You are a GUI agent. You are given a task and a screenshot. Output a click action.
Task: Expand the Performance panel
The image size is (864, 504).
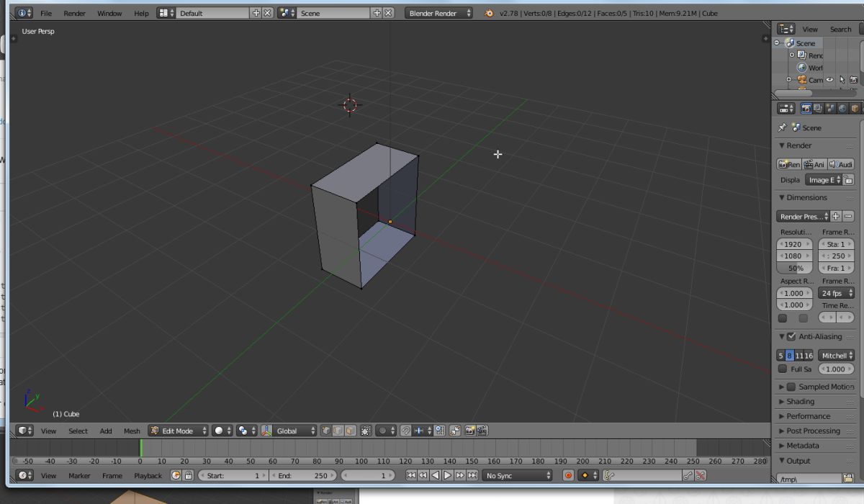(x=808, y=416)
